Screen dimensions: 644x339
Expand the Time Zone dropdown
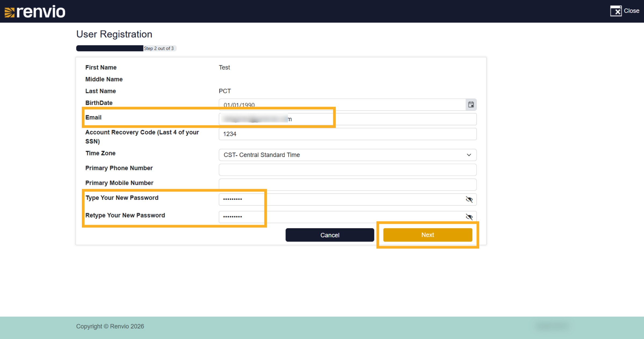pyautogui.click(x=347, y=155)
